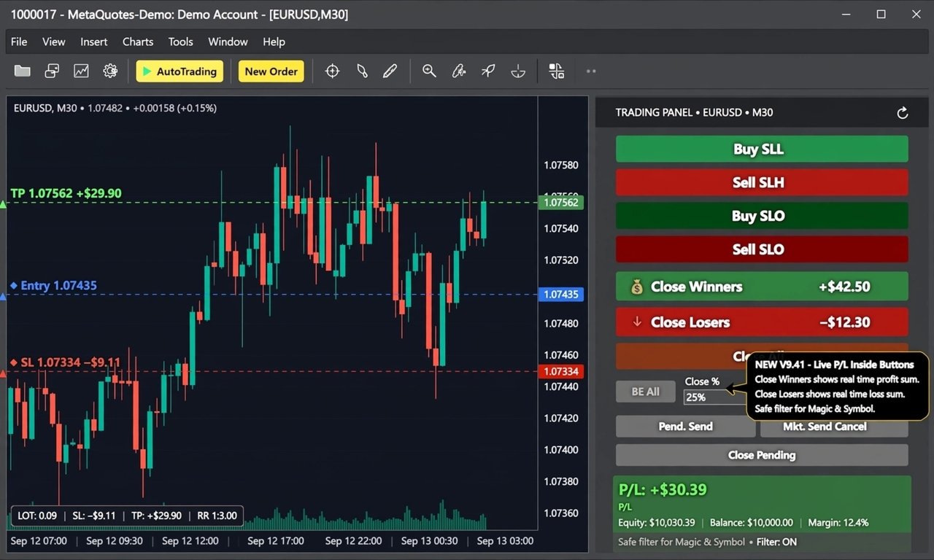Click the Safe filter for Magic & Symbol footer text

pyautogui.click(x=682, y=542)
